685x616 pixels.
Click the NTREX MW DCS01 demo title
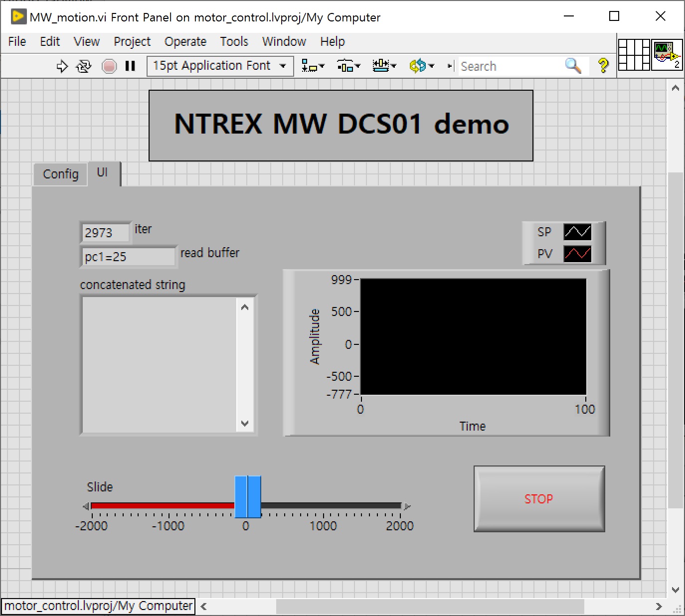tap(341, 125)
